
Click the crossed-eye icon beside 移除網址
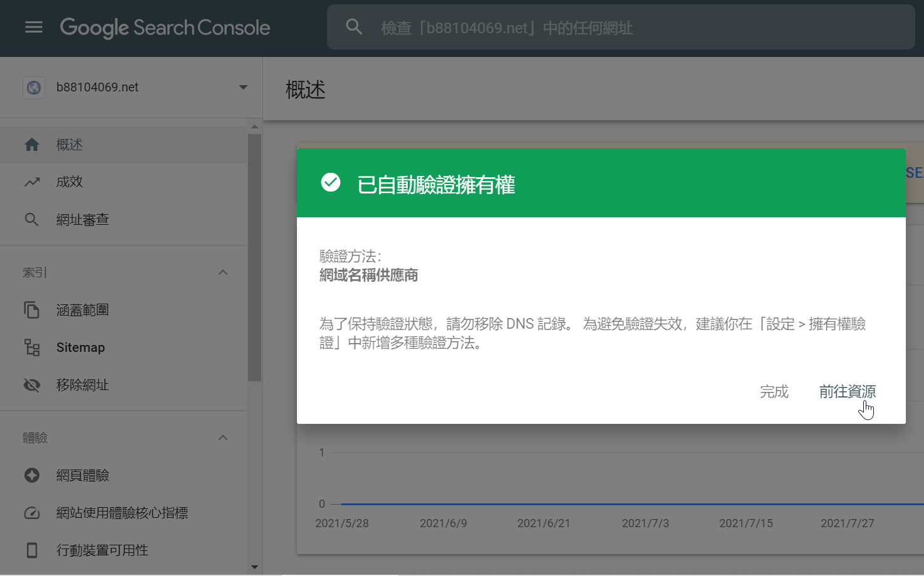pos(32,385)
